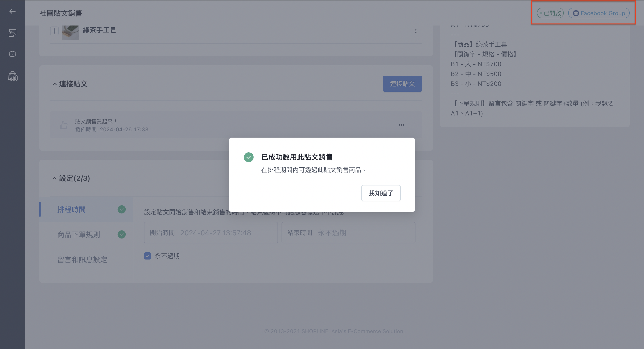
Task: Click the 已成功啟用此貼文銷售 dialog heading
Action: click(x=297, y=157)
